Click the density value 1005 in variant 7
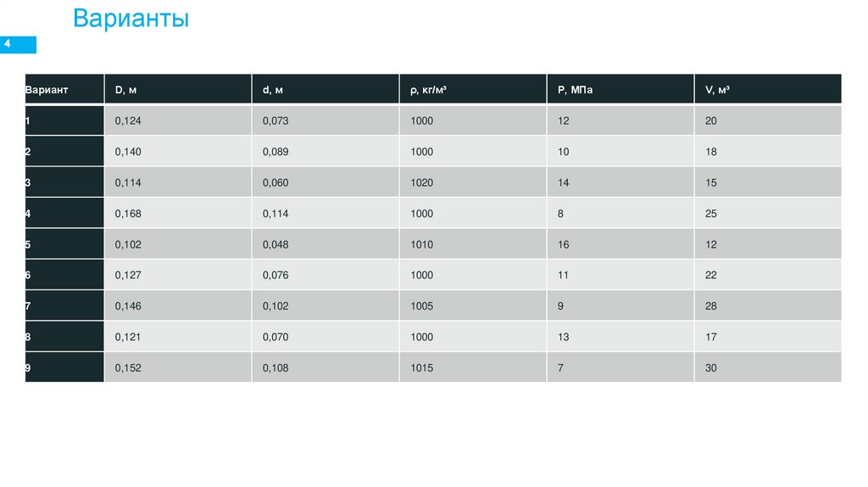 pos(421,306)
